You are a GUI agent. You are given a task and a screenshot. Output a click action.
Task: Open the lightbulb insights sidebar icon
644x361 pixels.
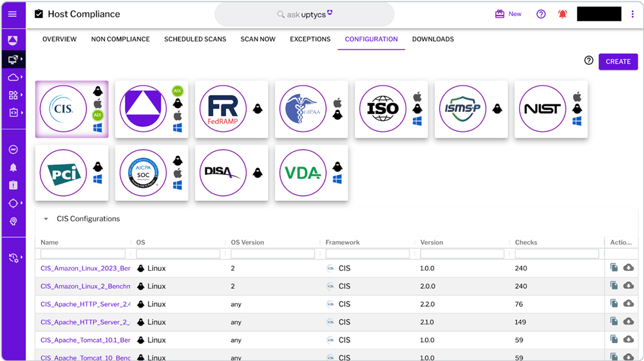tap(13, 221)
